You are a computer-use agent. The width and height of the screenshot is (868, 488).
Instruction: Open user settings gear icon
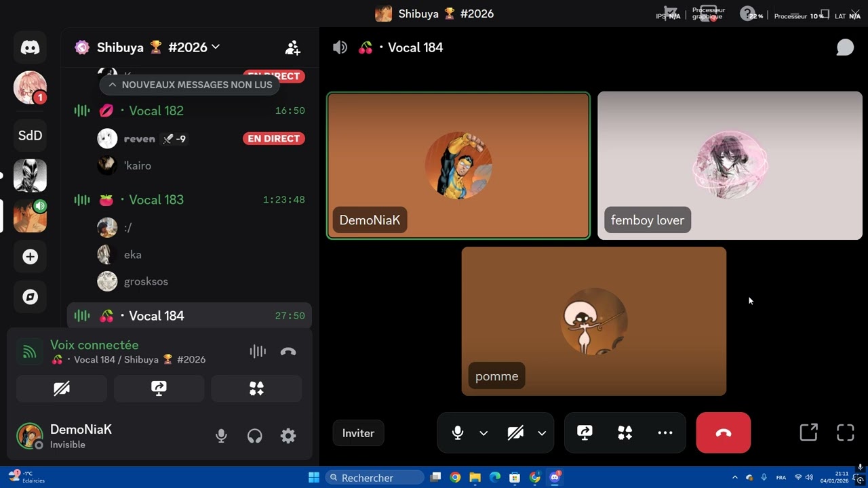288,436
